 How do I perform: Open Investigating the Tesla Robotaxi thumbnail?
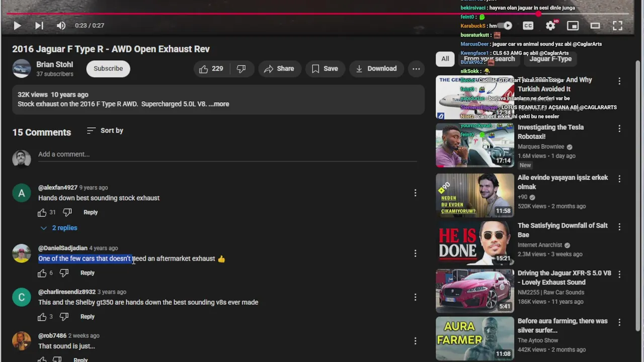[x=475, y=145]
